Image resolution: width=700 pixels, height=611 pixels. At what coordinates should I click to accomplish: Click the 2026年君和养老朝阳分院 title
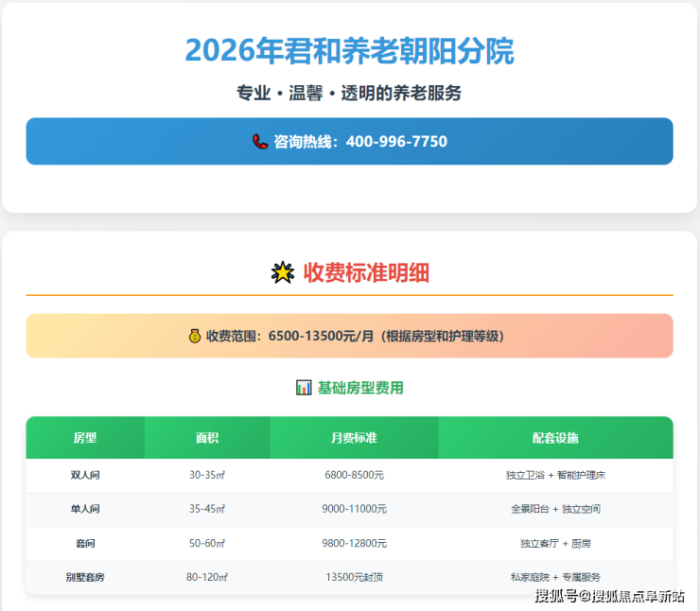349,50
